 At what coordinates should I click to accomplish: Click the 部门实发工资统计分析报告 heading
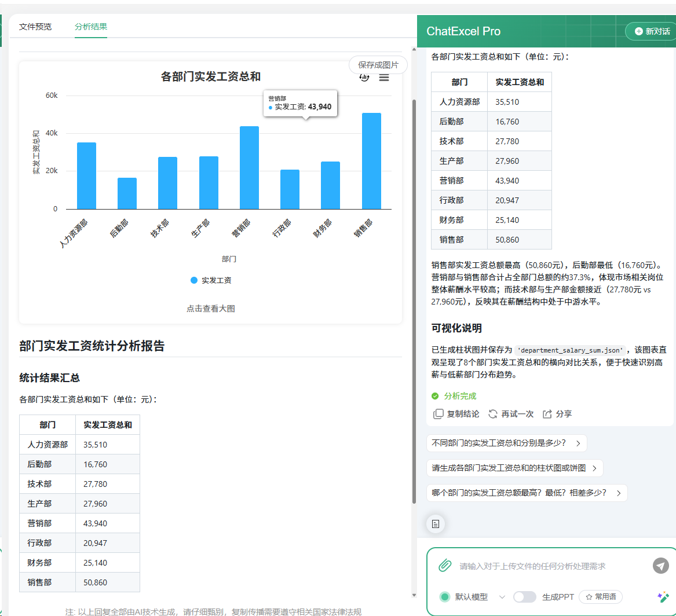point(92,346)
